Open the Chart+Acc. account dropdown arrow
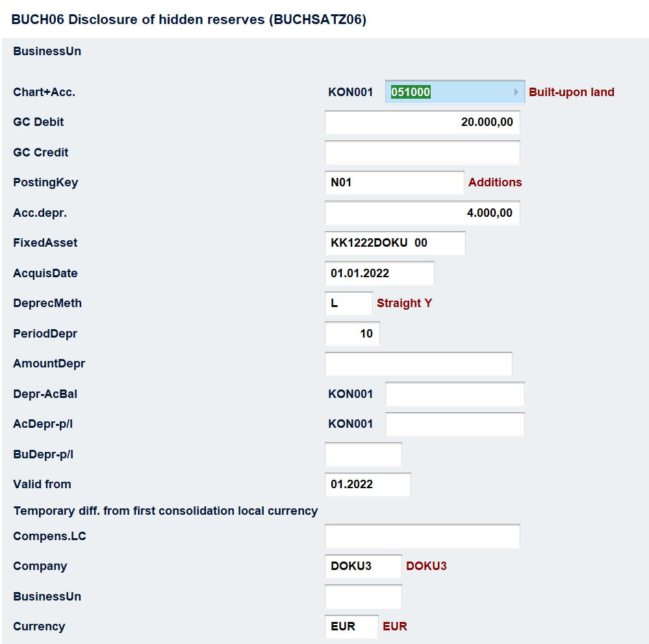649x644 pixels. coord(516,92)
